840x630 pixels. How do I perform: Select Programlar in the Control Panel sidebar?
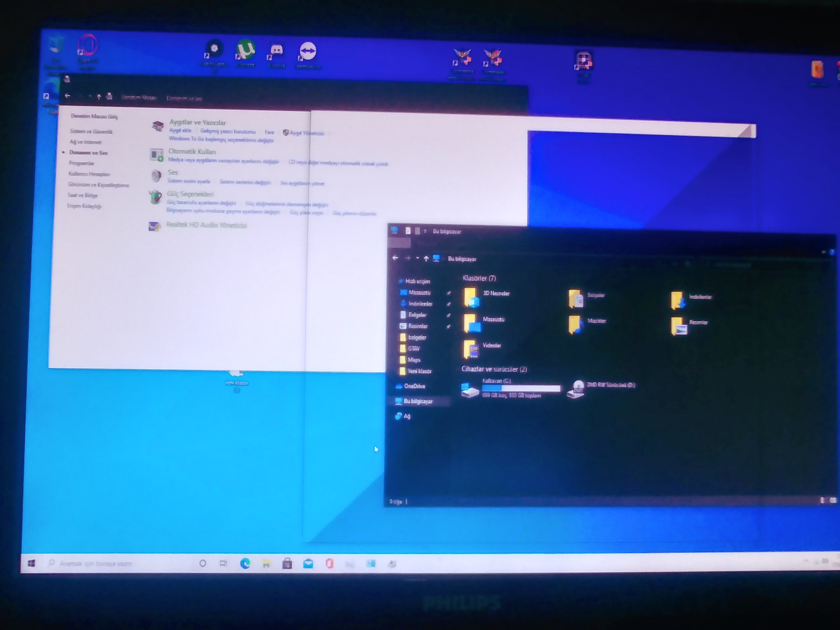81,163
